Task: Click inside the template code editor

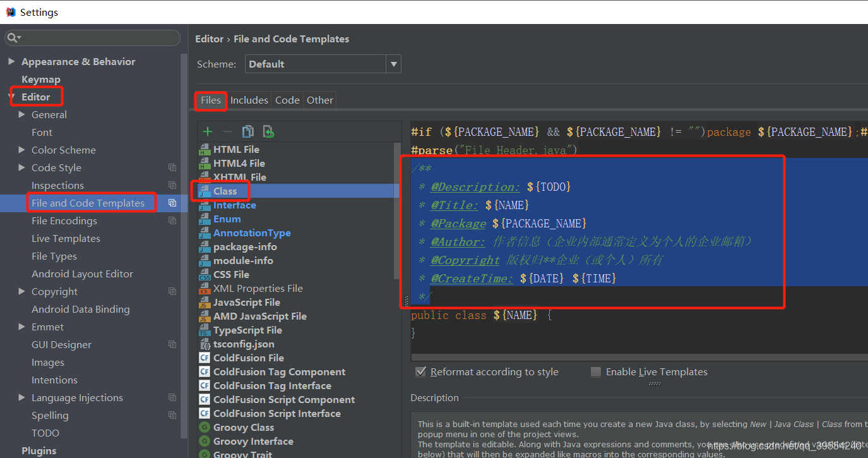Action: 639,237
